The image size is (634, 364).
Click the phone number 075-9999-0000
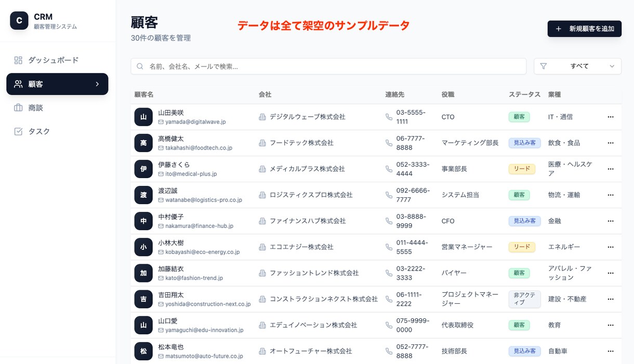click(413, 325)
